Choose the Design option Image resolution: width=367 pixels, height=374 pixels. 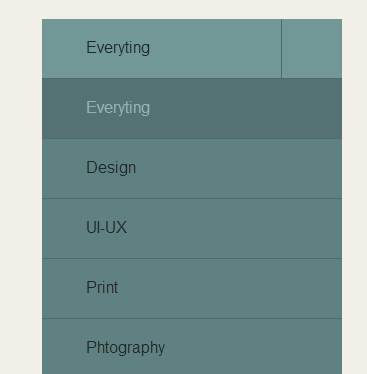(x=192, y=168)
